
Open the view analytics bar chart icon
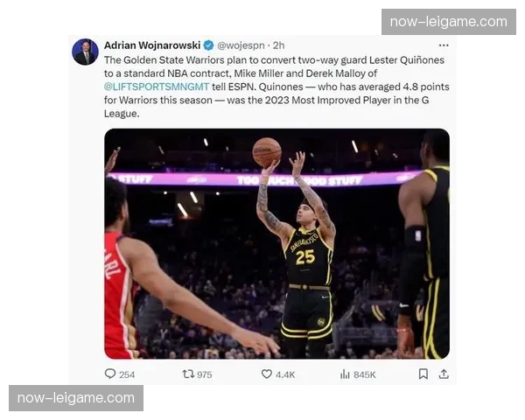[345, 374]
